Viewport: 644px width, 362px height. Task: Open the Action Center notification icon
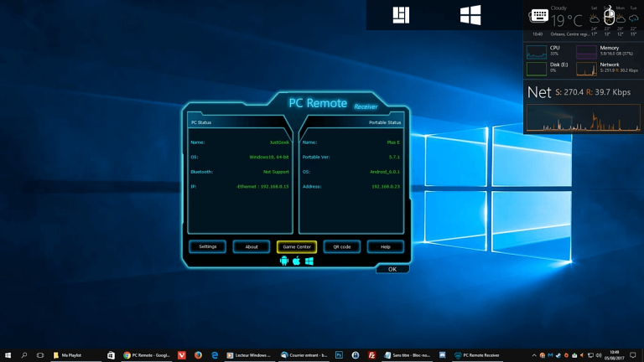pyautogui.click(x=633, y=355)
